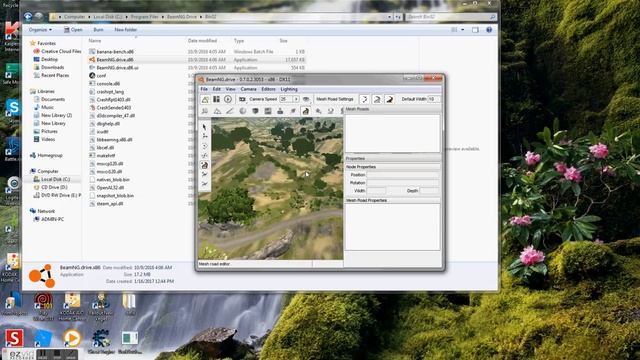Select the active Mesh Road Editor icon
The image size is (640, 360).
point(305,111)
